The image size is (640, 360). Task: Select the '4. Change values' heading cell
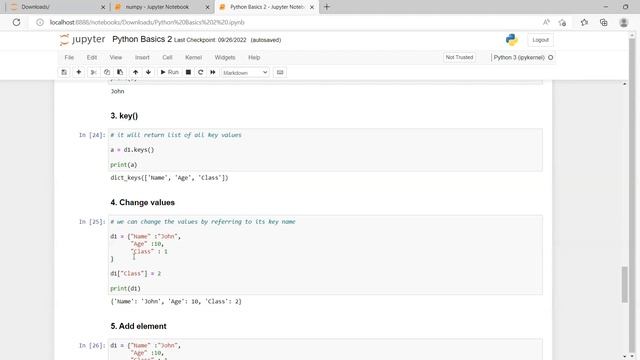142,202
